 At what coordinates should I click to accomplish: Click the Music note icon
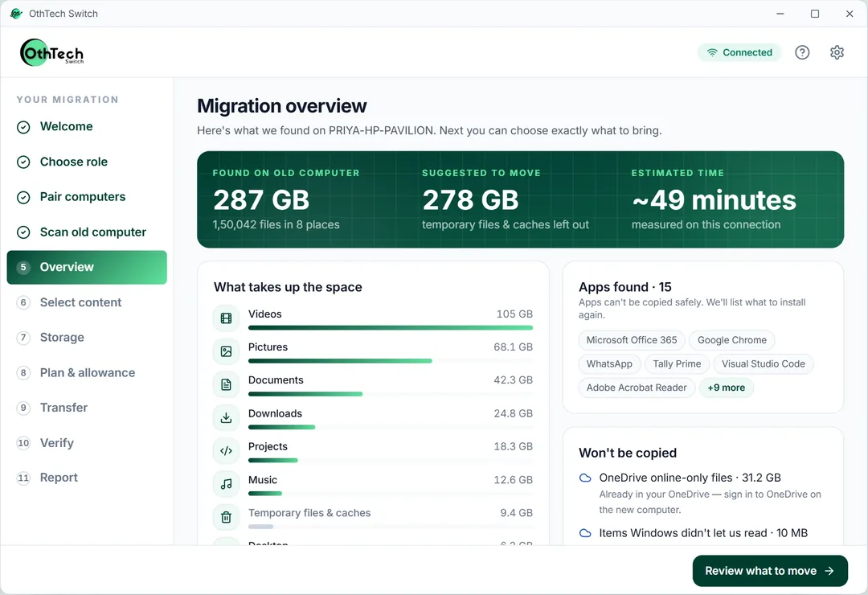point(226,484)
